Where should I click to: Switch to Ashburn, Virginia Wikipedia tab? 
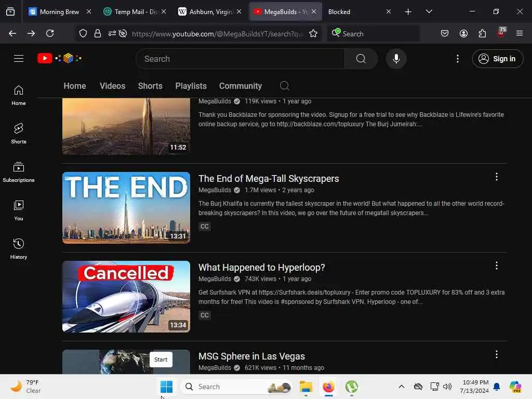tap(210, 11)
